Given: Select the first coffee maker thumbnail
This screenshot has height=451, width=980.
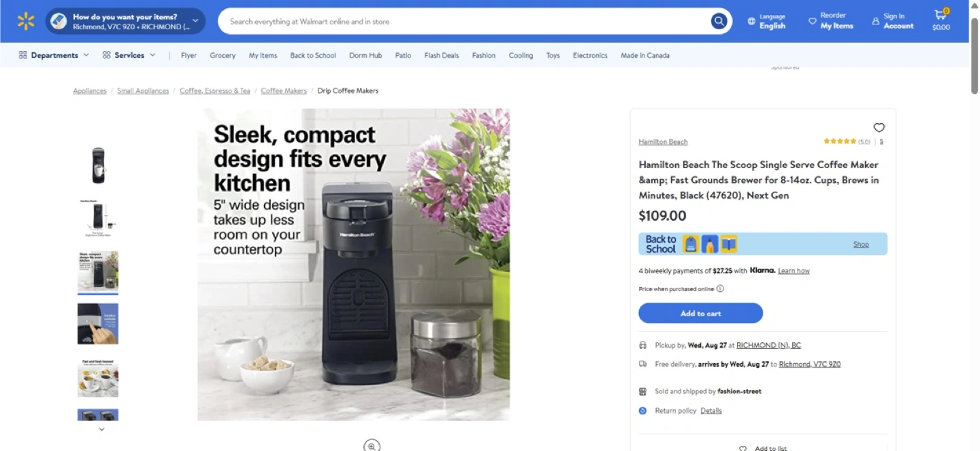Looking at the screenshot, I should click(99, 165).
